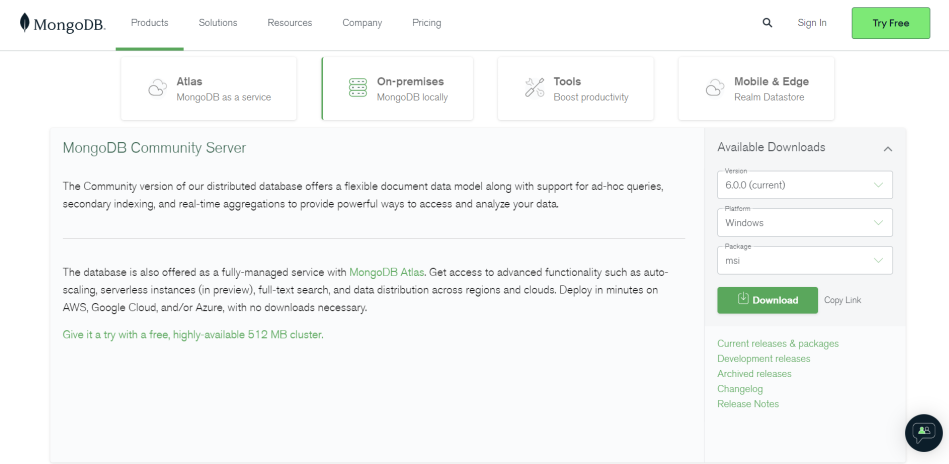
Task: Open the Archived releases link
Action: click(754, 374)
